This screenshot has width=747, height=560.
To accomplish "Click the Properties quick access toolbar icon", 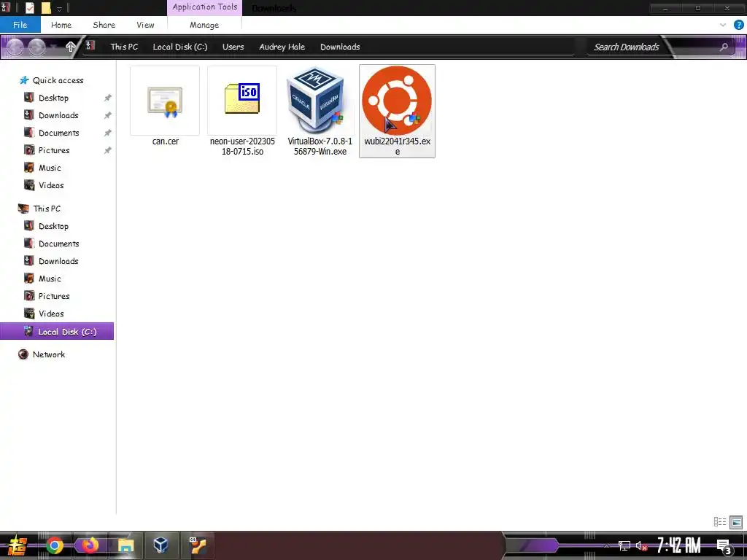I will (x=29, y=7).
